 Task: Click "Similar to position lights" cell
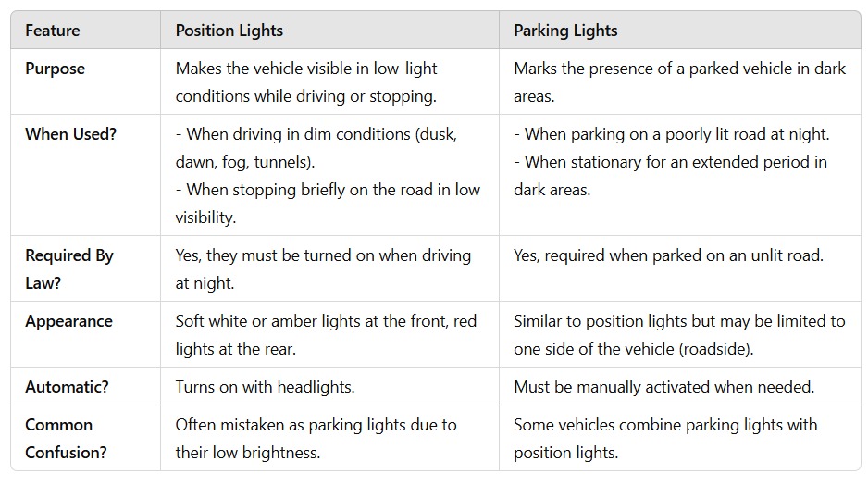[x=679, y=334]
